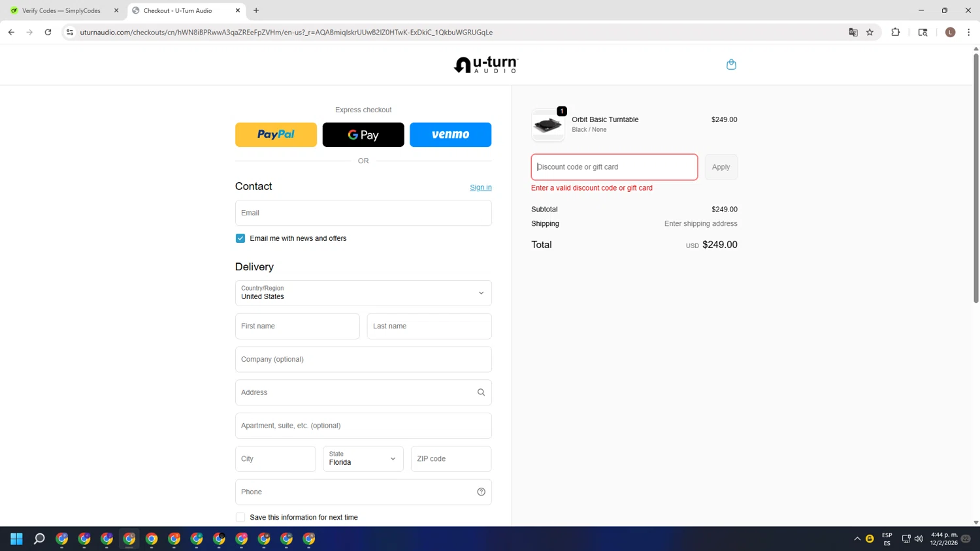Focus the First name field
This screenshot has height=551, width=980.
coord(297,326)
